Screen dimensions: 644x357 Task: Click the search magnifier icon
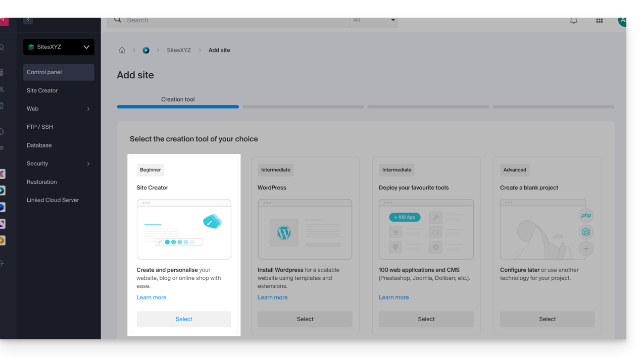tap(118, 20)
